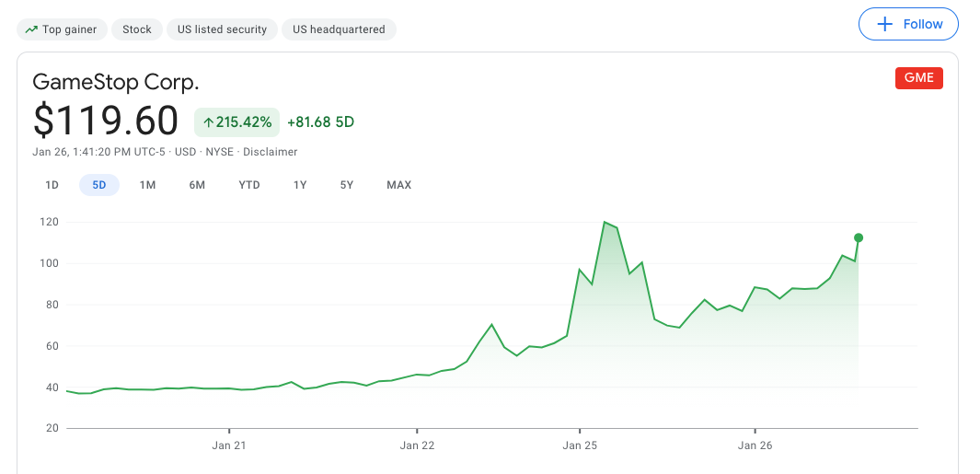980x474 pixels.
Task: Select the US listed security chip
Action: (x=222, y=29)
